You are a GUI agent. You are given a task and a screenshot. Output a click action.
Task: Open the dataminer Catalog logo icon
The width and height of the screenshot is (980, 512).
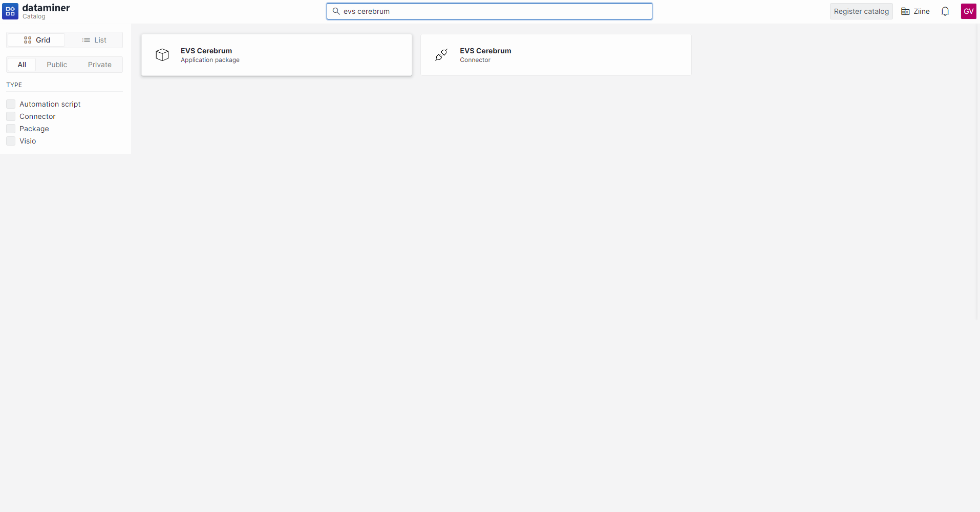tap(10, 11)
